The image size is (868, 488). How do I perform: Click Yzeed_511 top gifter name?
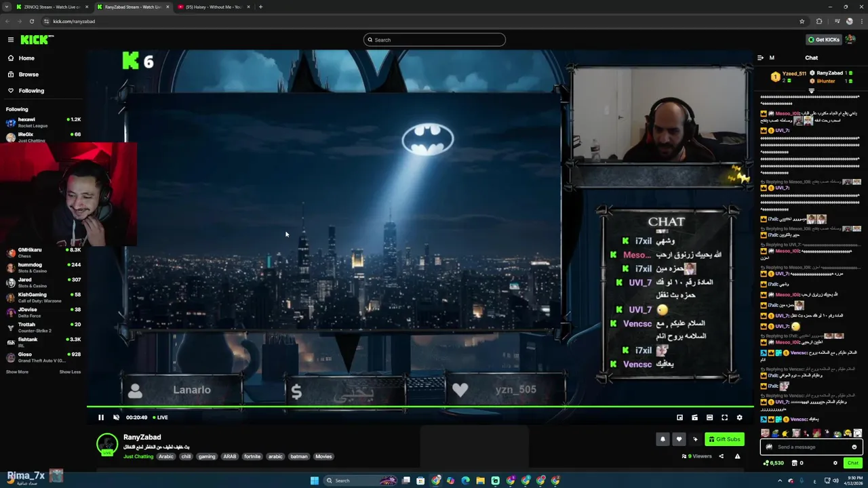tap(794, 74)
